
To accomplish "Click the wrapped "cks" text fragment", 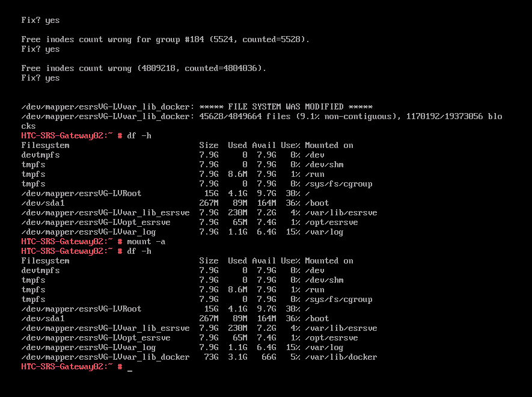I will click(x=28, y=126).
